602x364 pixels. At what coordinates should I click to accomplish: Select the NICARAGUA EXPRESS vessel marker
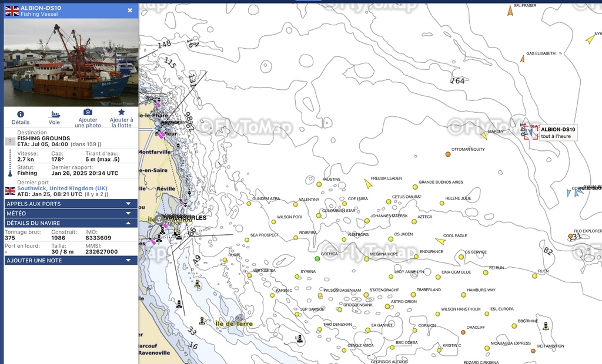tap(487, 348)
